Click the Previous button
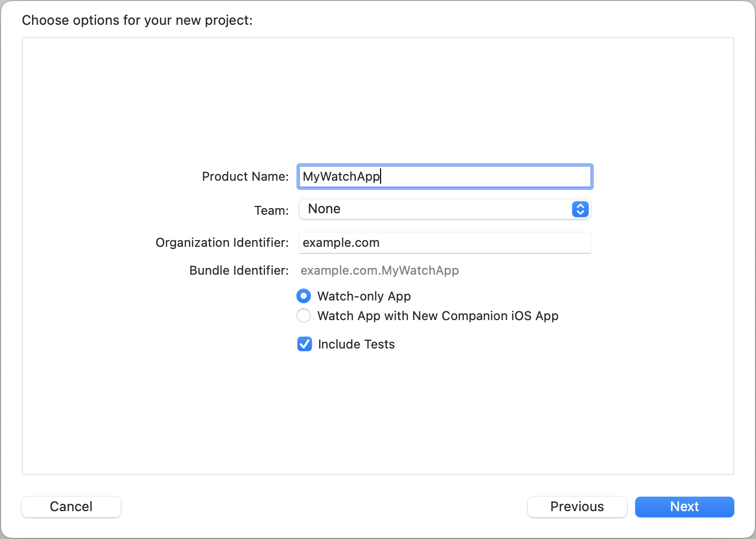Screen dimensions: 756x539 [577, 506]
